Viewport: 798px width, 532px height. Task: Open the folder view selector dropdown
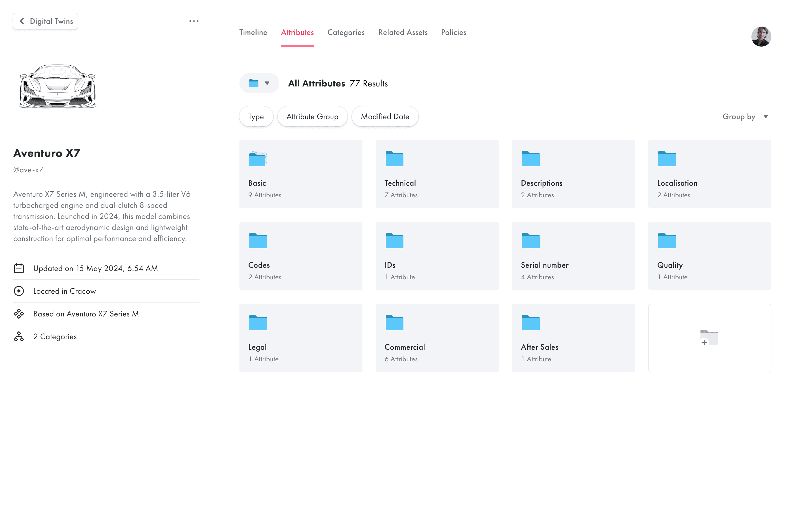pos(259,83)
